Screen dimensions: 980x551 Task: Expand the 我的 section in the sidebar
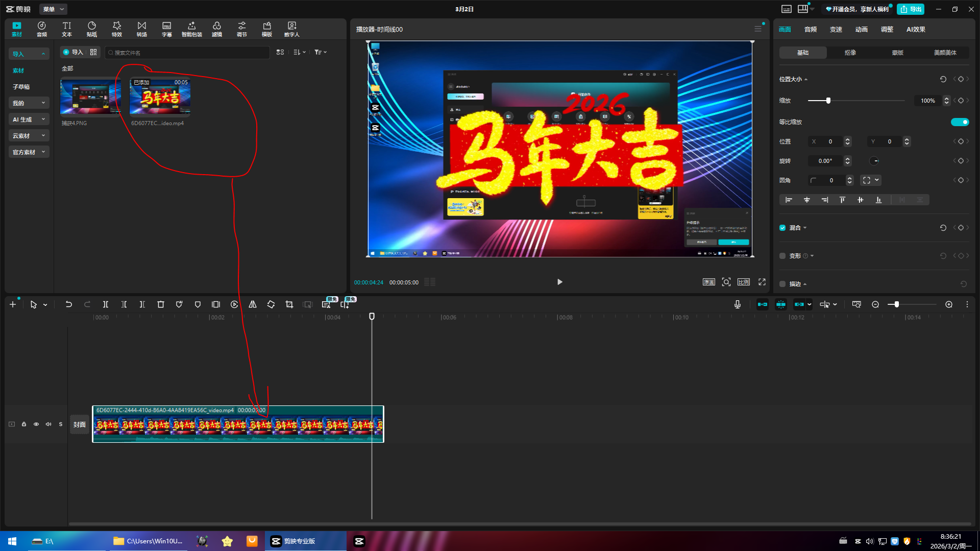[x=29, y=103]
